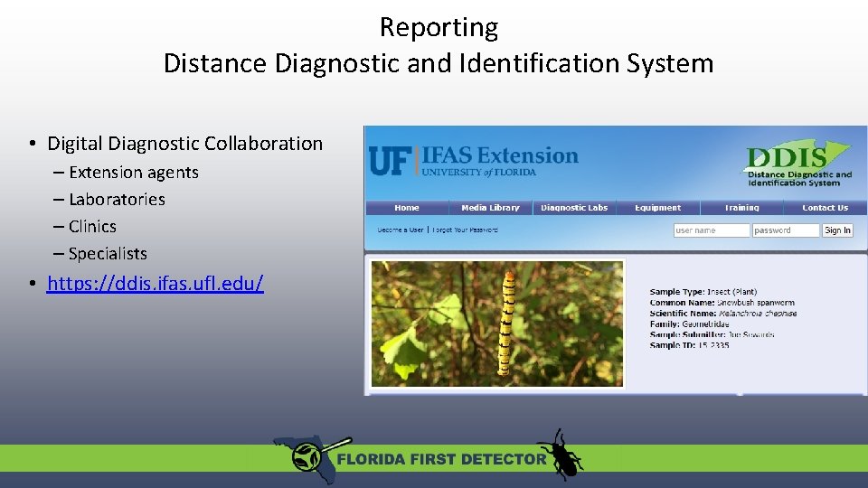This screenshot has height=488, width=868.
Task: Click the Sample Submitter line
Action: [x=712, y=334]
